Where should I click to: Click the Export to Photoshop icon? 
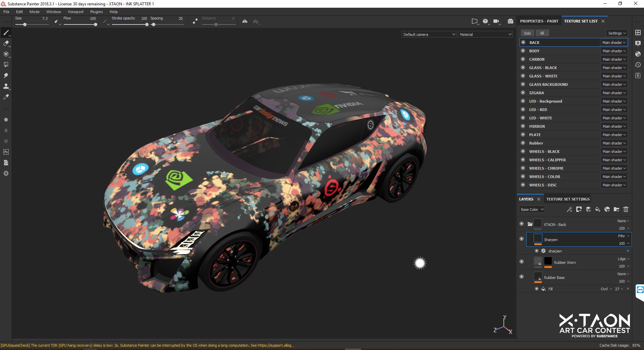pos(6,152)
